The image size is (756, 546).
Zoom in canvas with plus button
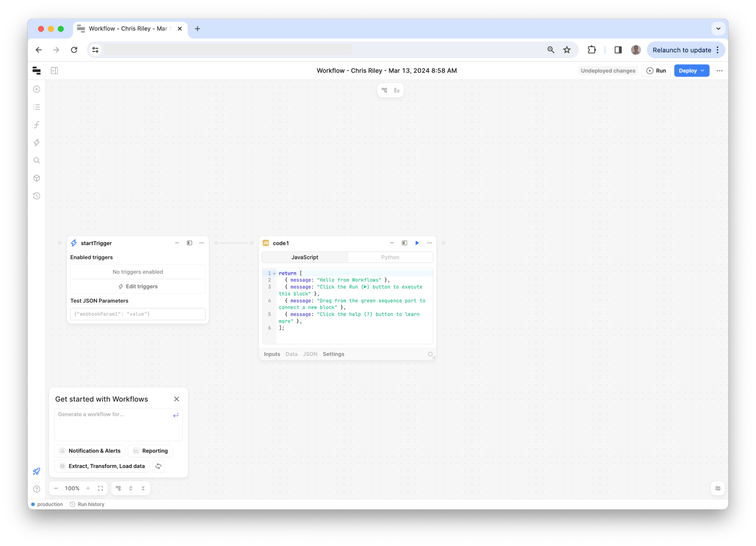[88, 488]
